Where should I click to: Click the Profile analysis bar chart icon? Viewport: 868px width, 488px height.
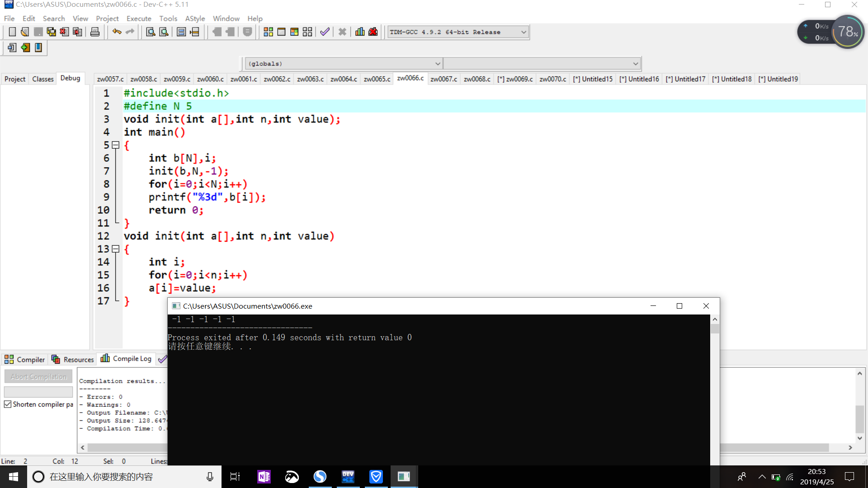[x=360, y=32]
